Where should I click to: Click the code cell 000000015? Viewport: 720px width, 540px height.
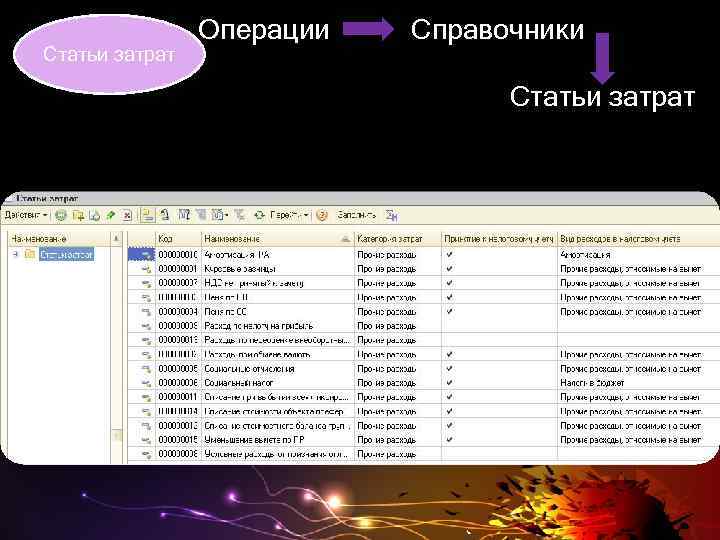pyautogui.click(x=178, y=440)
